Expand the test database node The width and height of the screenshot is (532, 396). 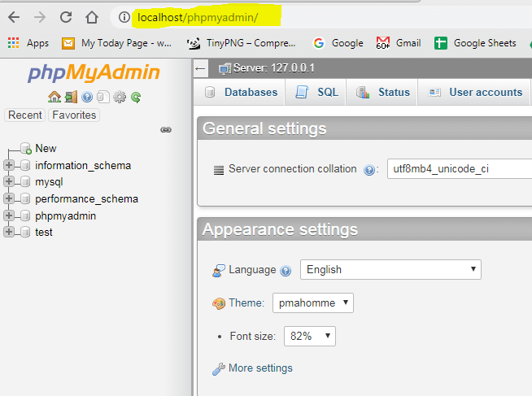[9, 232]
